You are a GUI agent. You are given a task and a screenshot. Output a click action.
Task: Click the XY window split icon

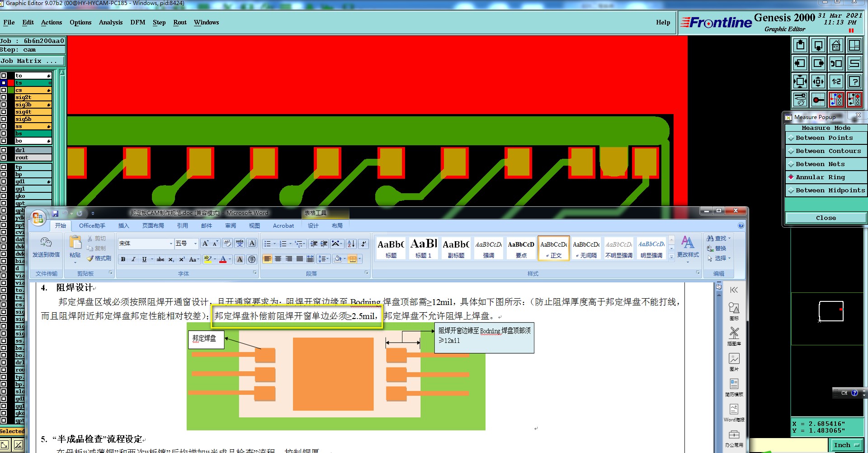pyautogui.click(x=854, y=45)
